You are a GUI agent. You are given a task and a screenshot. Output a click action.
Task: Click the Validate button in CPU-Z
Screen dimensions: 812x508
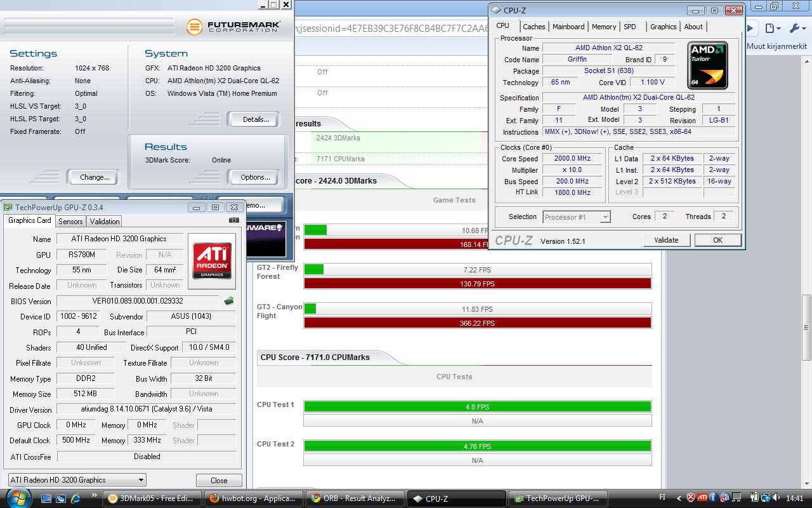[x=666, y=240]
